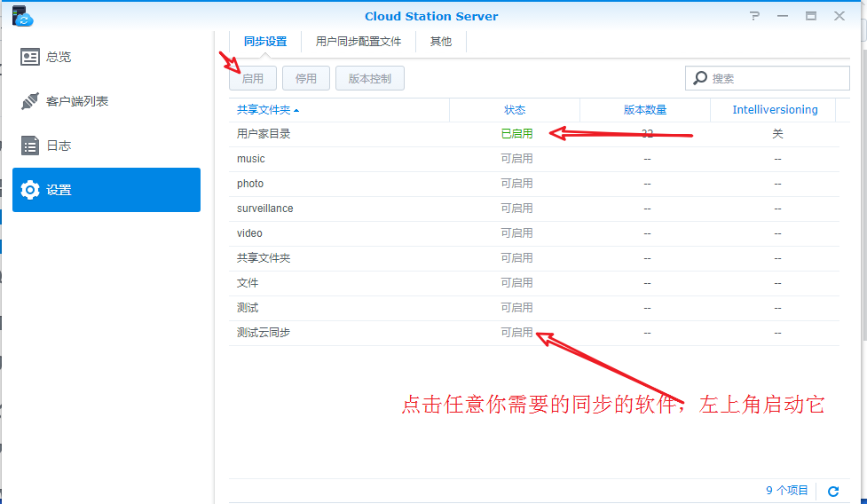The height and width of the screenshot is (504, 867).
Task: Click the 已启用 status of 用户家目录
Action: [x=516, y=134]
